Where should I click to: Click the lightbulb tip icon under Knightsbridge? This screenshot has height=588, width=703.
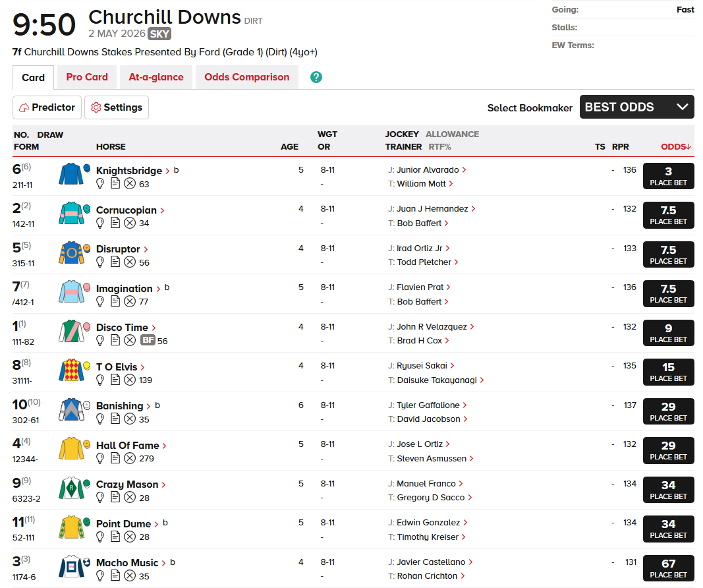click(x=100, y=183)
